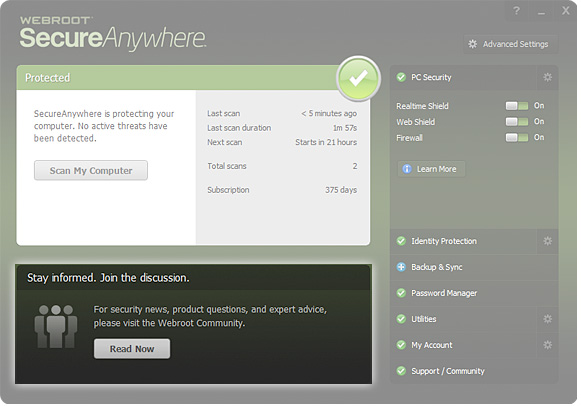
Task: Click the green check next to Utilities
Action: pyautogui.click(x=401, y=319)
